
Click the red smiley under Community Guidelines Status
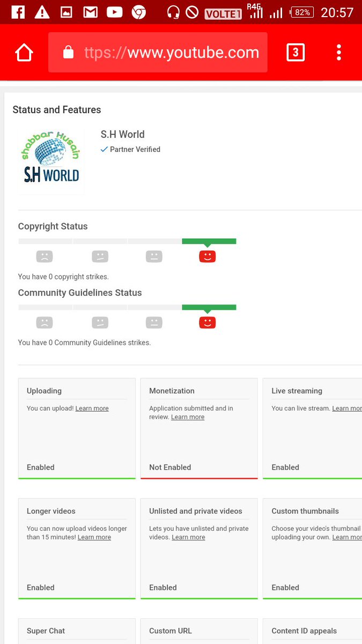207,323
